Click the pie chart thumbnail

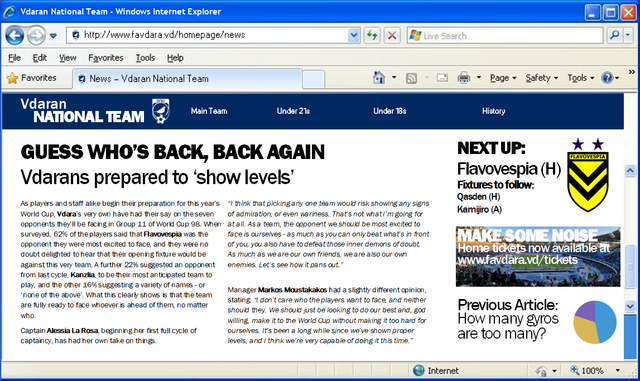coord(595,322)
